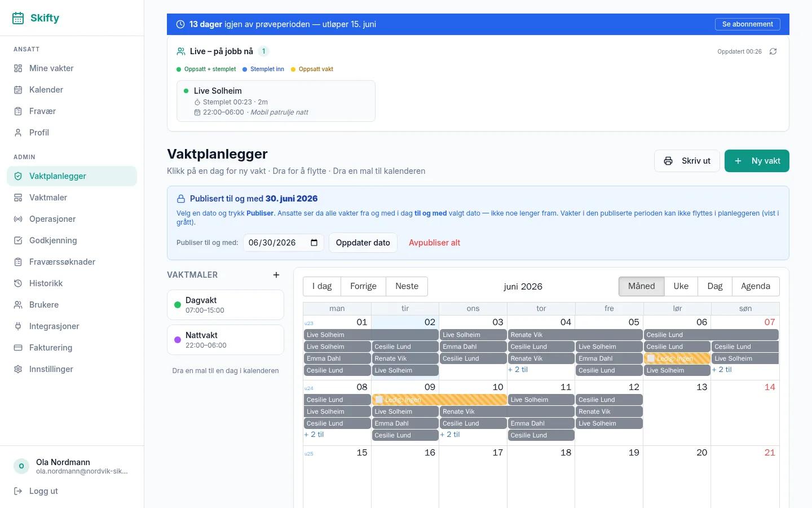Refresh the live on-duty panel

773,51
